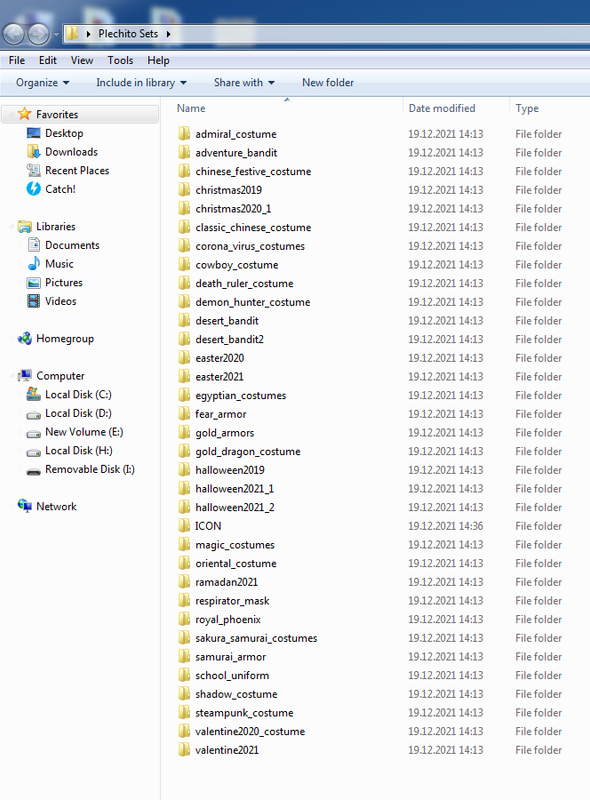Select the ICON folder icon
The height and width of the screenshot is (800, 590).
184,526
